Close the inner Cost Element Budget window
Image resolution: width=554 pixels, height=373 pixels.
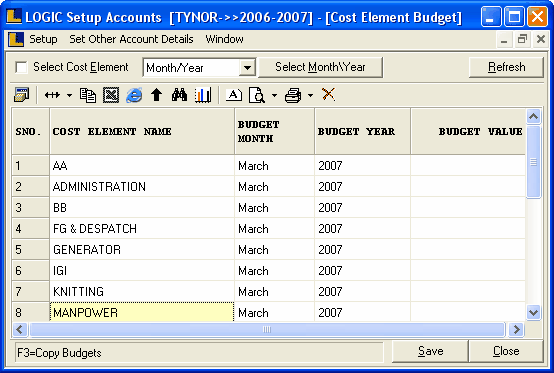541,39
